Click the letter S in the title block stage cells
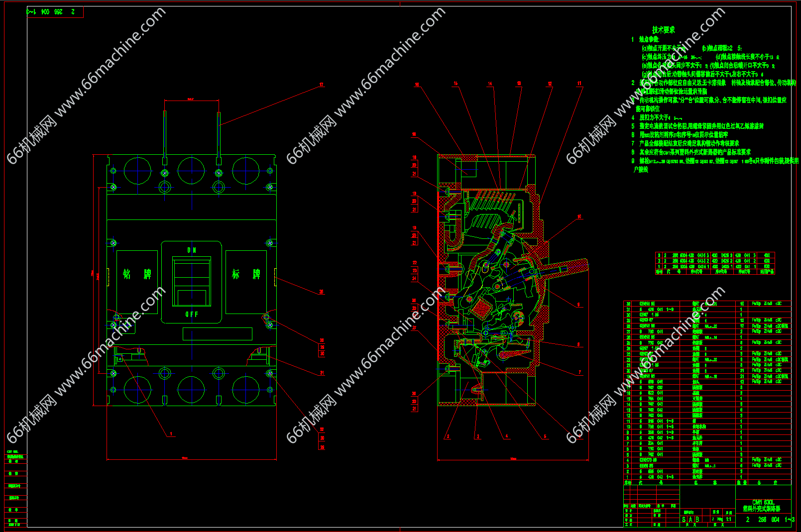This screenshot has height=532, width=801. (x=684, y=520)
